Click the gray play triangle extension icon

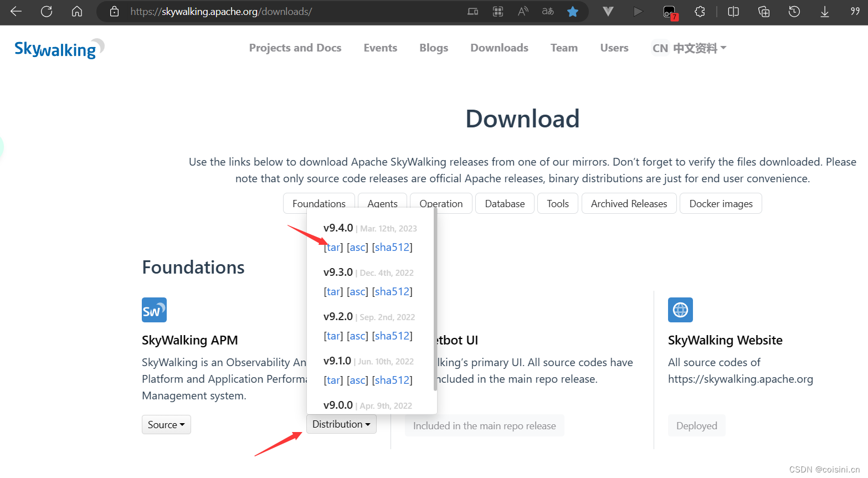pyautogui.click(x=638, y=11)
